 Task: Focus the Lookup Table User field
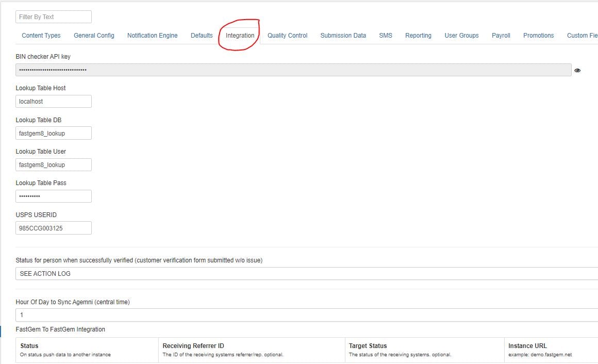click(54, 165)
